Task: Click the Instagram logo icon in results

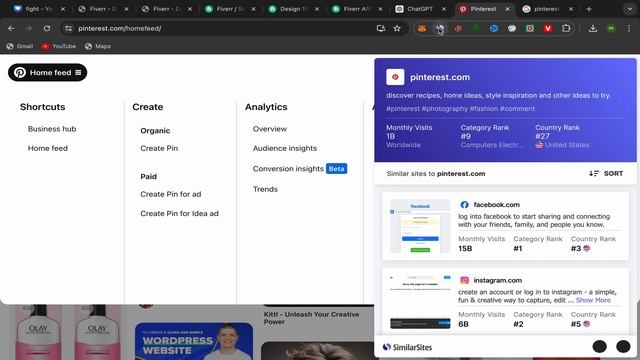Action: 464,280
